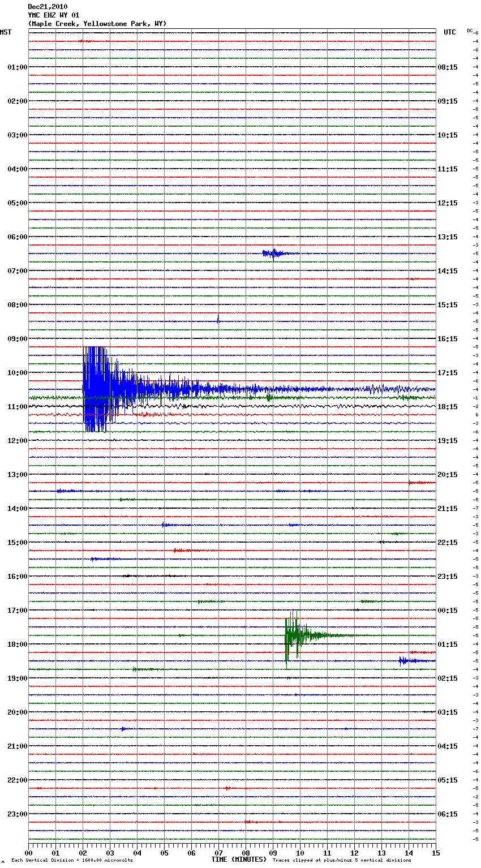Viewport: 481px width, 868px height.
Task: Click the 10:15 UTC time label
Action: coord(448,135)
